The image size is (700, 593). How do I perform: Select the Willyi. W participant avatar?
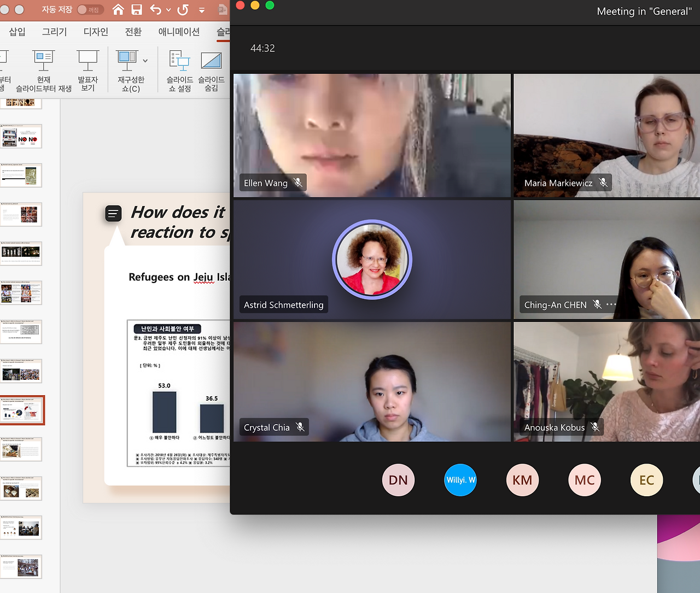click(x=460, y=480)
